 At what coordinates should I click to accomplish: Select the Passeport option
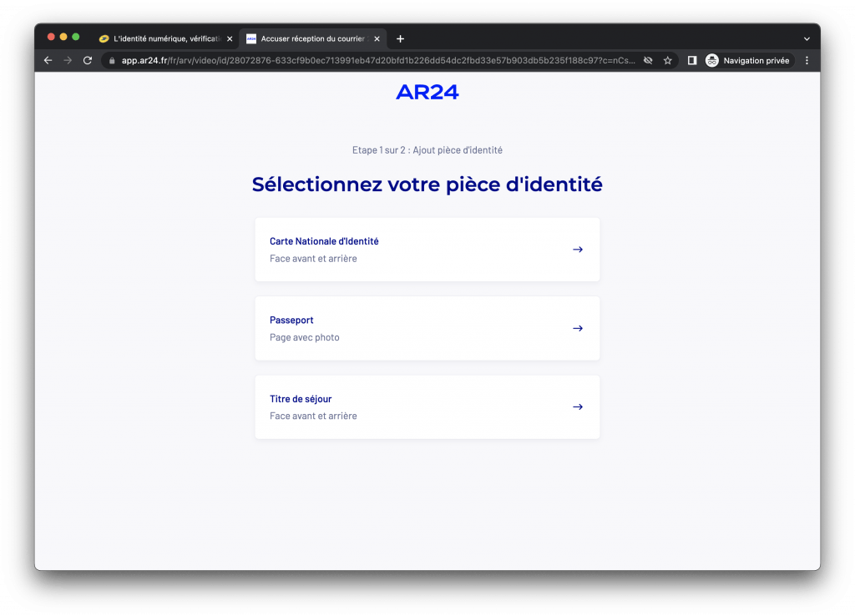tap(427, 328)
